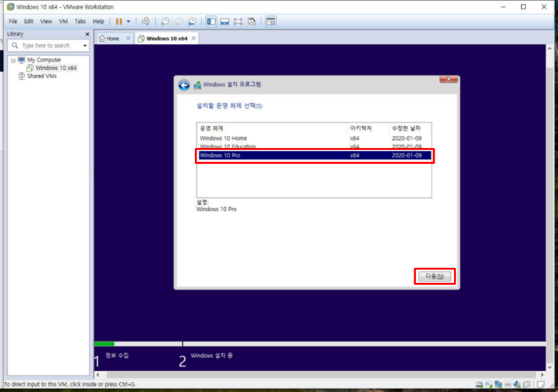The width and height of the screenshot is (558, 392).
Task: Pause the virtual machine via toolbar
Action: click(x=119, y=22)
